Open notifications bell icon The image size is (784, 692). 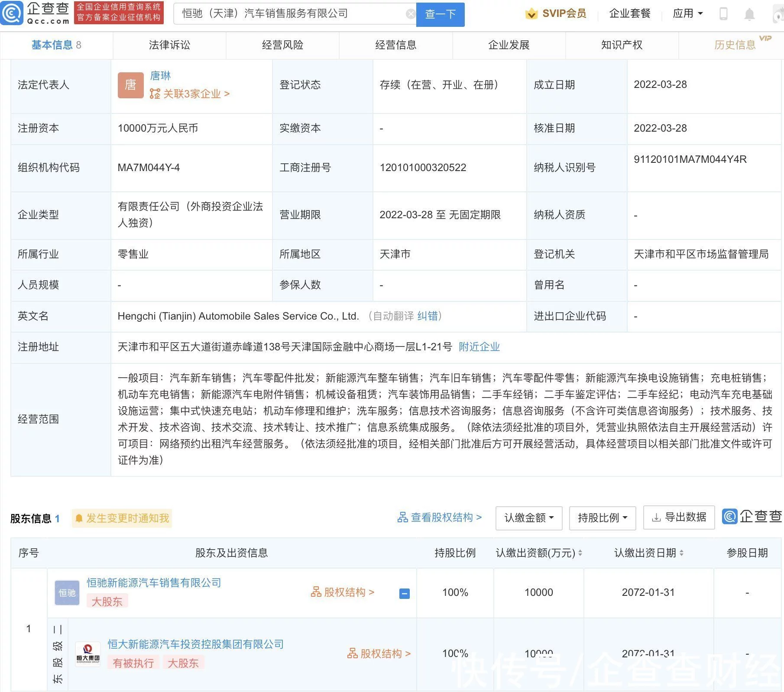pyautogui.click(x=749, y=14)
